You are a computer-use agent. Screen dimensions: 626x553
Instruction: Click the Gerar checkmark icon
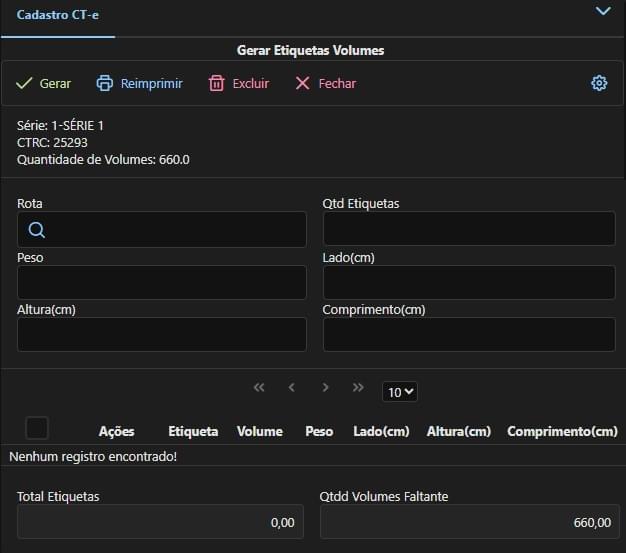click(25, 84)
